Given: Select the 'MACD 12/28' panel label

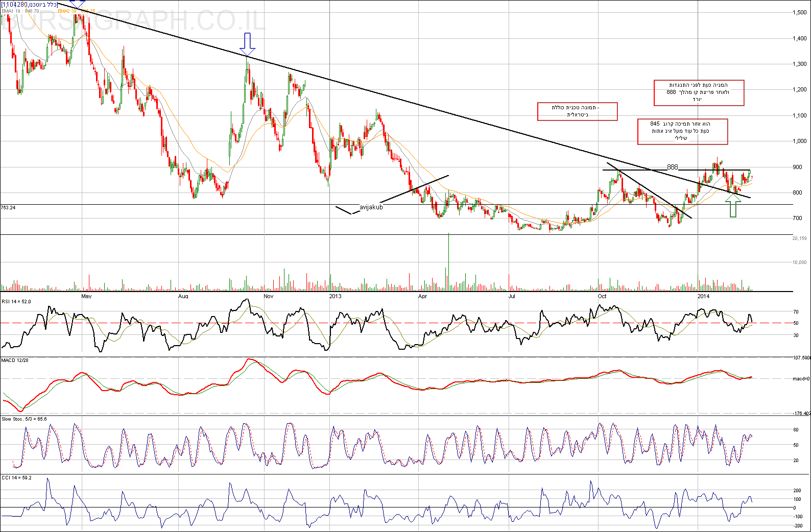Looking at the screenshot, I should click(15, 360).
